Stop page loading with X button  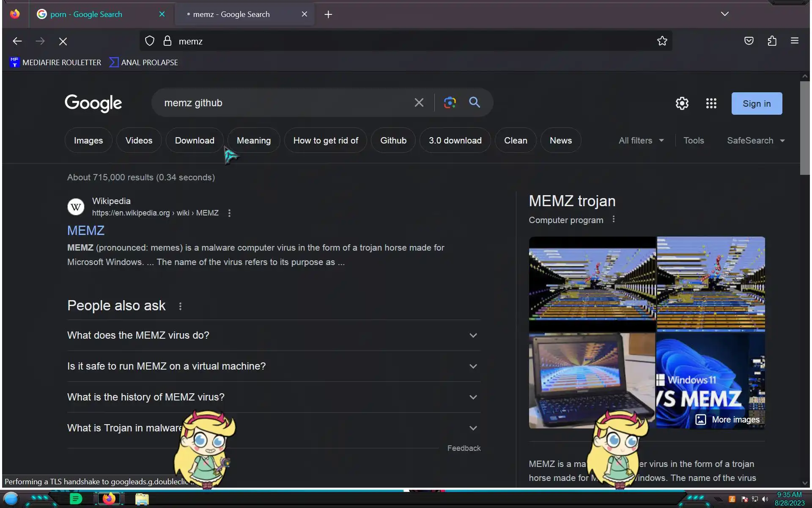coord(63,41)
